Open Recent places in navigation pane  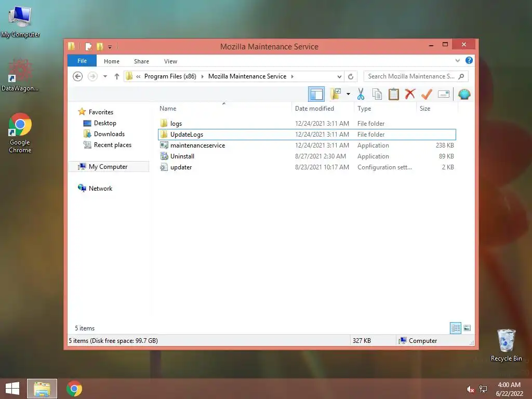pos(112,145)
